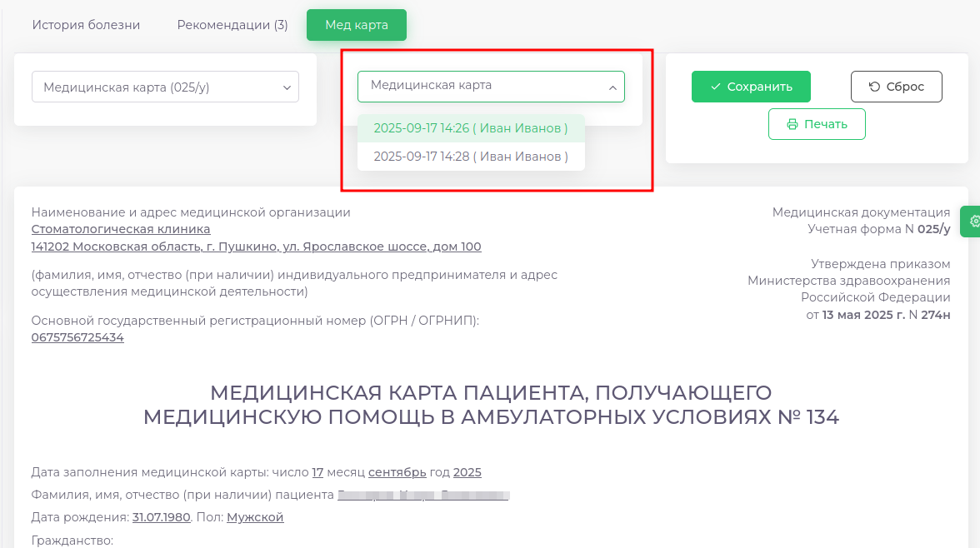This screenshot has width=980, height=548.
Task: Choose the 2025-09-17 14:28 version entry
Action: [x=471, y=157]
